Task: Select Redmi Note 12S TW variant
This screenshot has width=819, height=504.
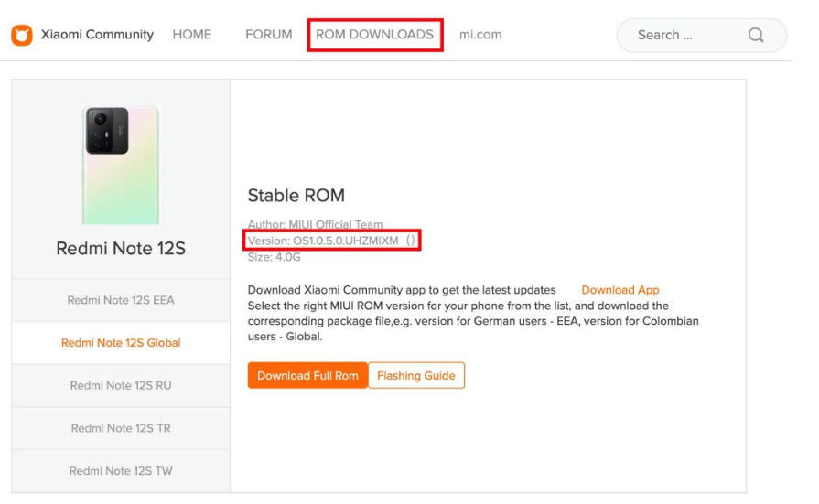Action: (121, 471)
